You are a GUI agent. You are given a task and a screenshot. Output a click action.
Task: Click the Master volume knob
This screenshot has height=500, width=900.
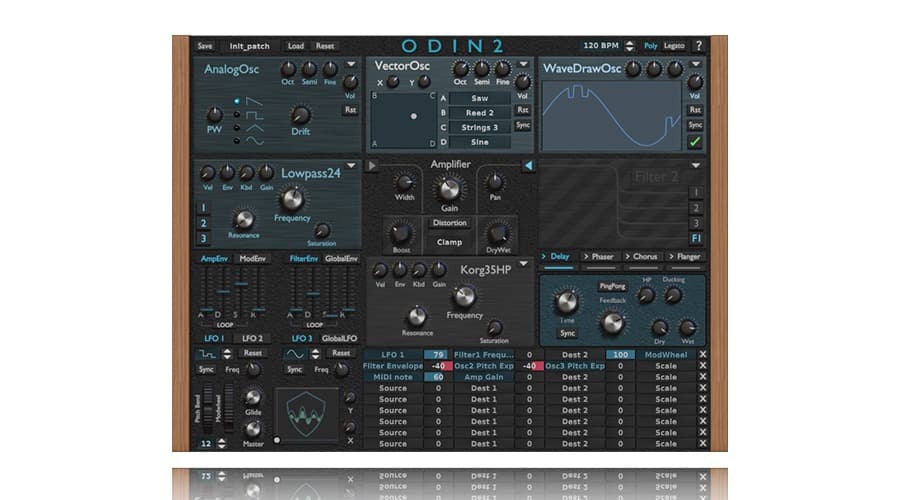253,429
